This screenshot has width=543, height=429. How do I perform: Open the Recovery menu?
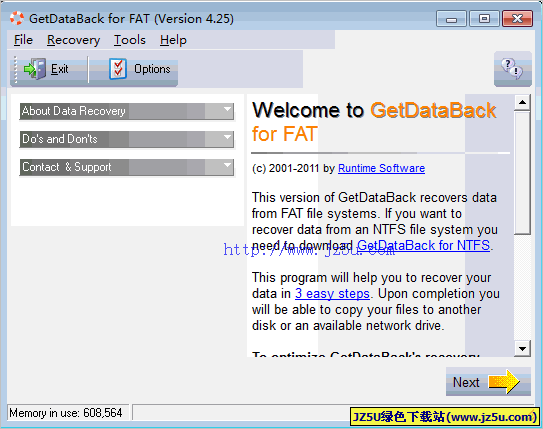[x=73, y=40]
